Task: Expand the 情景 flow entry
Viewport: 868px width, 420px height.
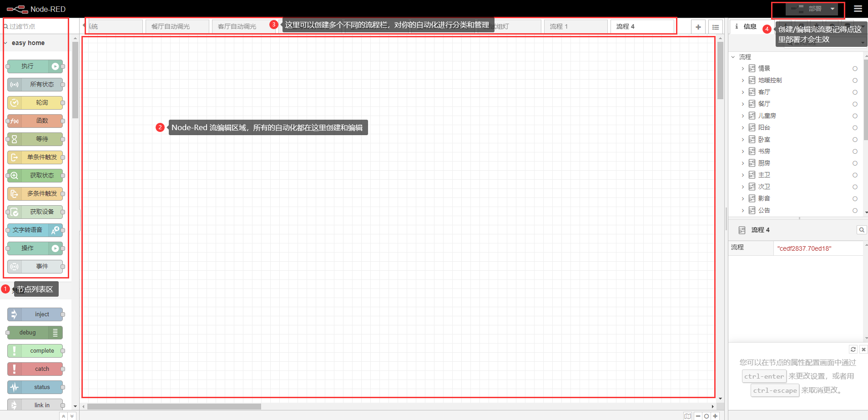Action: (x=743, y=69)
